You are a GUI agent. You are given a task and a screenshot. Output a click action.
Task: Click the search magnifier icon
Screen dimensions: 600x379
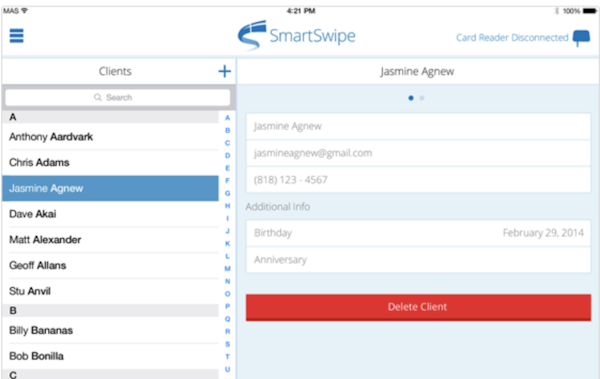pyautogui.click(x=98, y=97)
